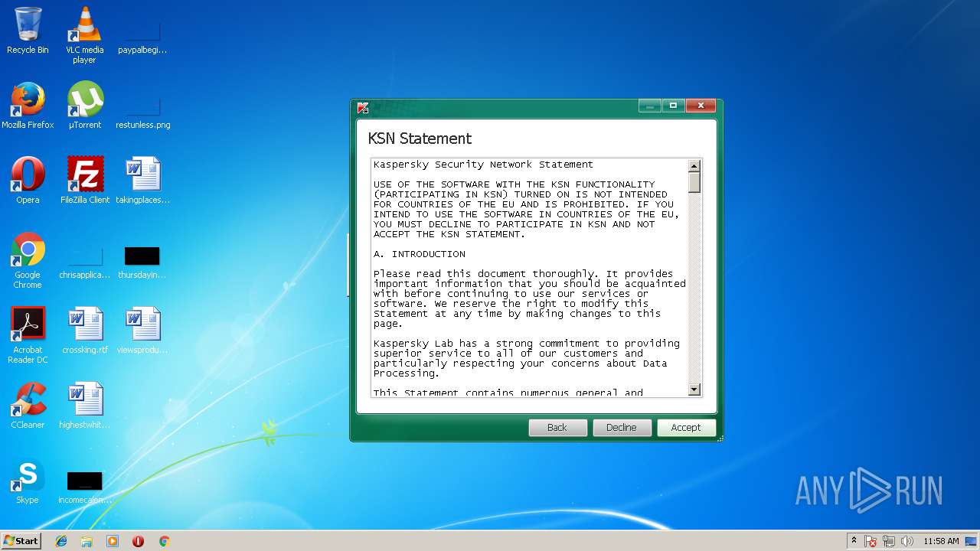Image resolution: width=980 pixels, height=551 pixels.
Task: Launch FileZilla Client shortcut
Action: click(x=85, y=181)
